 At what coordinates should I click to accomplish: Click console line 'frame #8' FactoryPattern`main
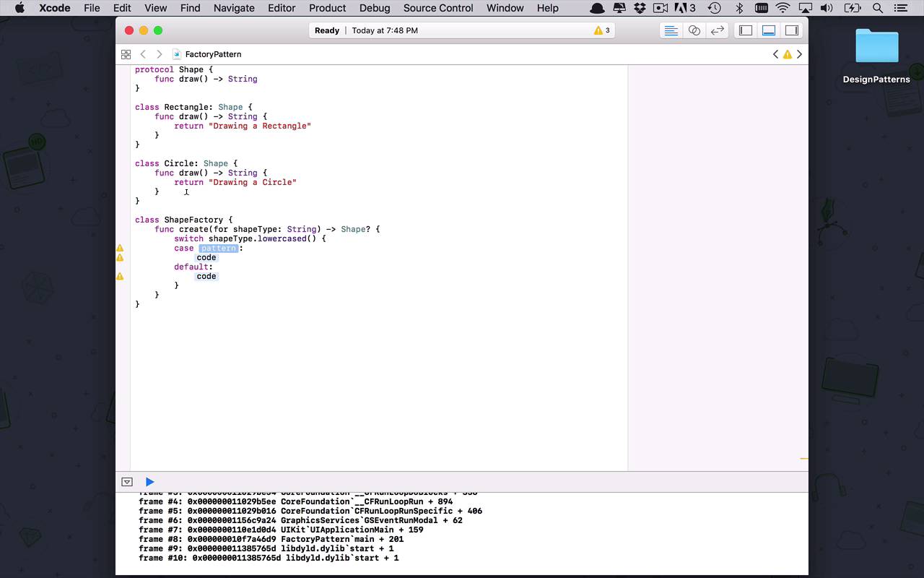pyautogui.click(x=271, y=539)
